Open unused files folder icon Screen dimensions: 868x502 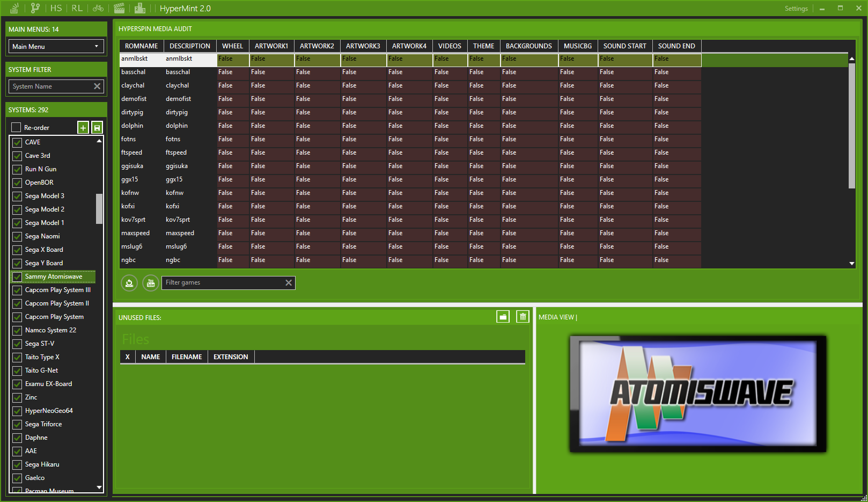(x=503, y=317)
